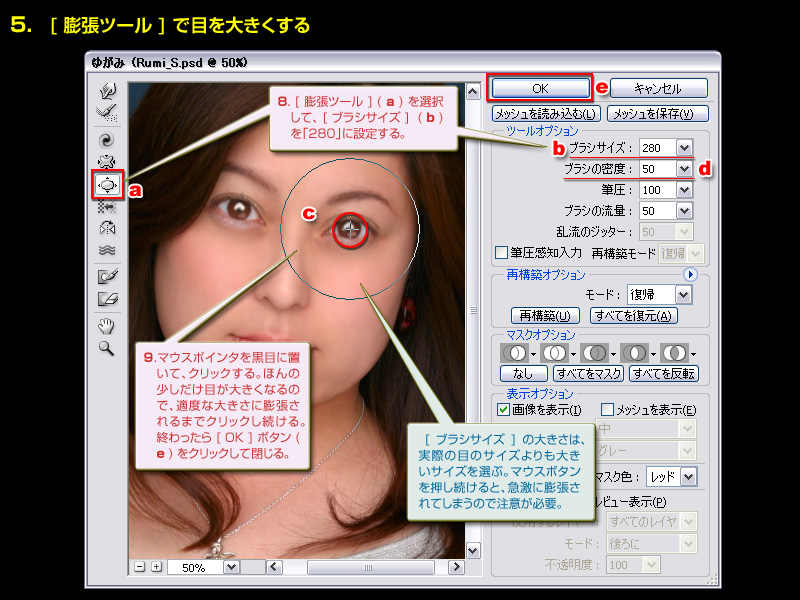Click the zoom out minus button
This screenshot has height=600, width=800.
click(140, 567)
